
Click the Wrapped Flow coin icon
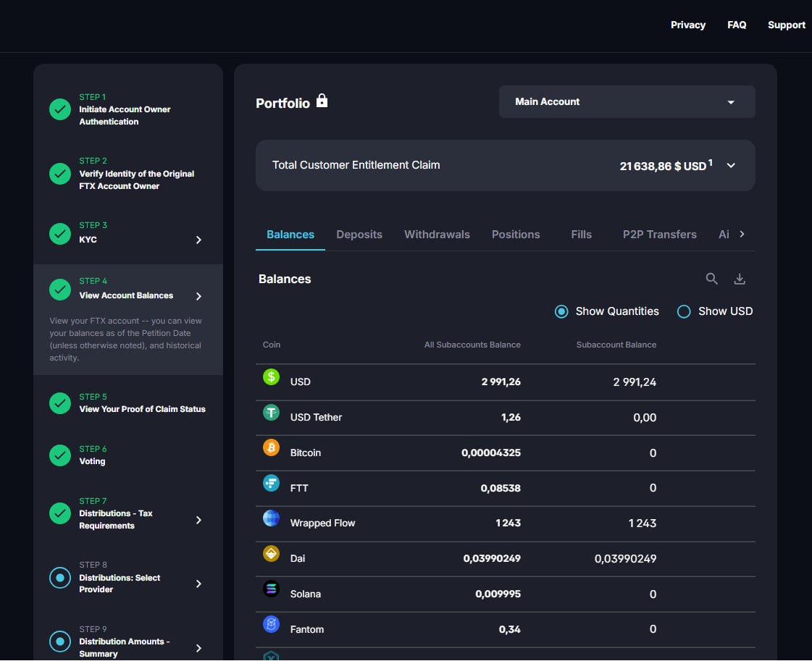[271, 518]
